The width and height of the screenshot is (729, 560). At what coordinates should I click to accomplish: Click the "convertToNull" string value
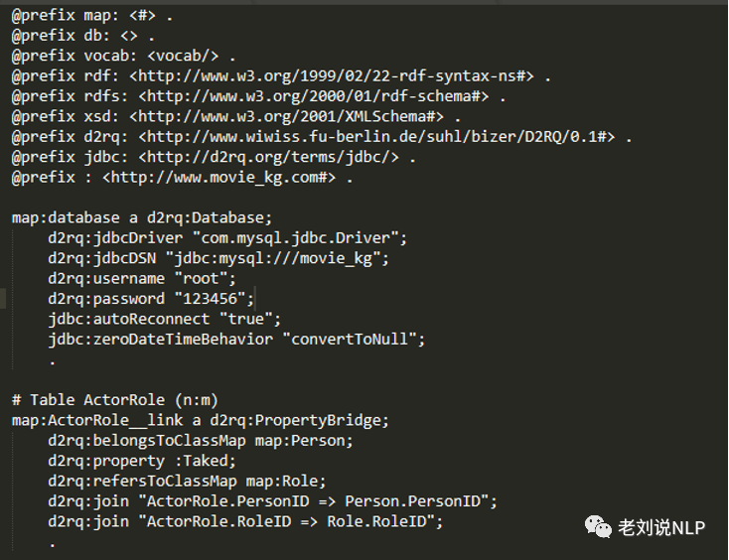(x=354, y=340)
